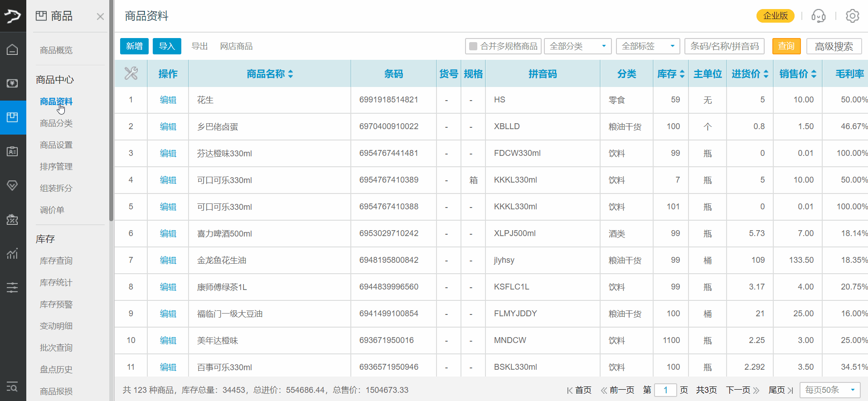Expand the 全部分类 dropdown
This screenshot has height=401, width=868.
pyautogui.click(x=578, y=46)
